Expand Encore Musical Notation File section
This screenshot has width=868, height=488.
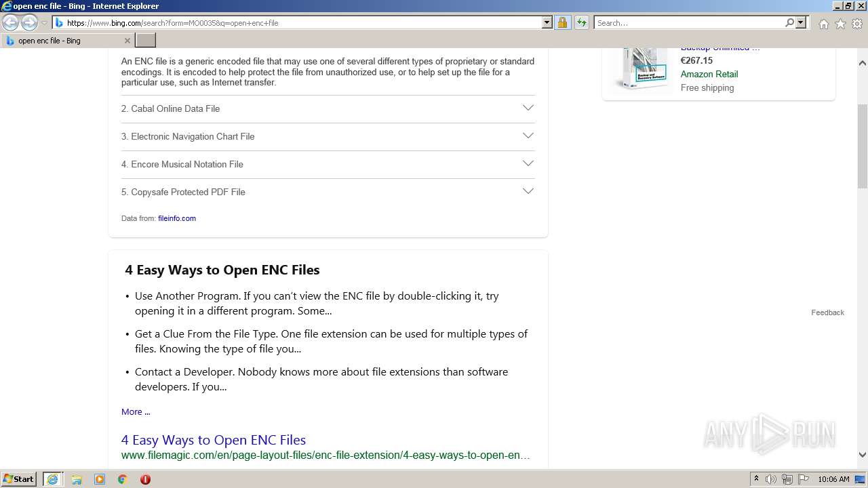[328, 164]
